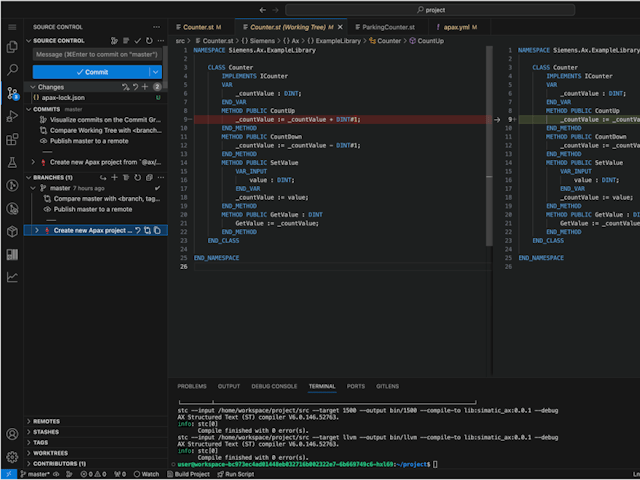Open the DEBUG CONSOLE panel tab
Image resolution: width=640 pixels, height=480 pixels.
[274, 386]
